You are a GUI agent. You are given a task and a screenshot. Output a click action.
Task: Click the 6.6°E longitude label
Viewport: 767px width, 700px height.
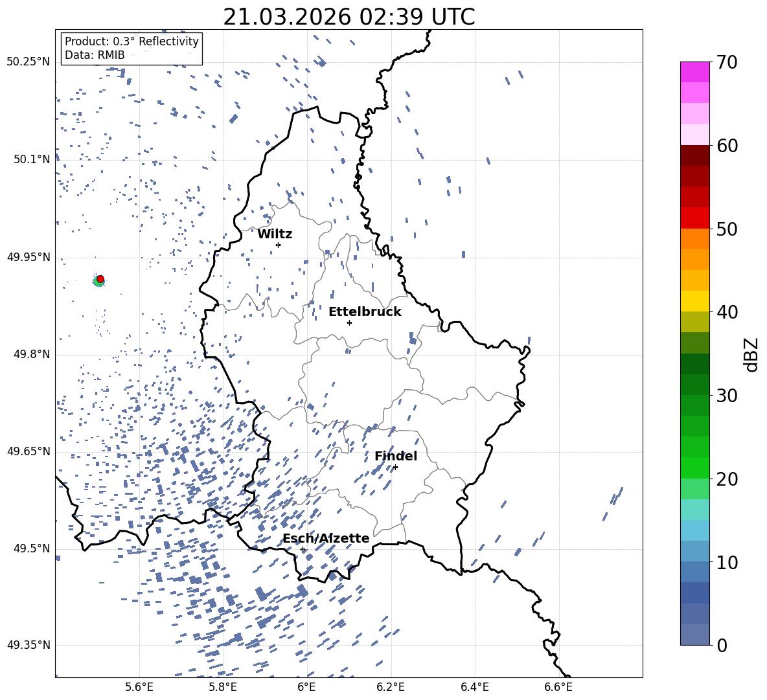pyautogui.click(x=558, y=687)
